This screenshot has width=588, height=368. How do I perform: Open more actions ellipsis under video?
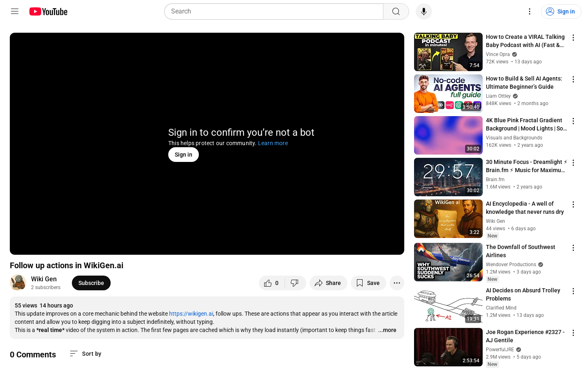pyautogui.click(x=397, y=283)
